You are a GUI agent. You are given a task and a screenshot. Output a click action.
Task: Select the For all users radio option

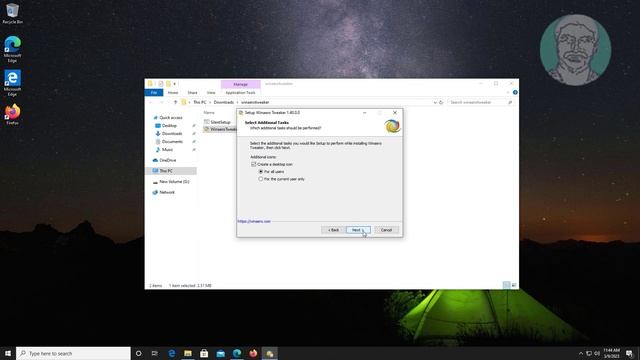click(x=261, y=171)
